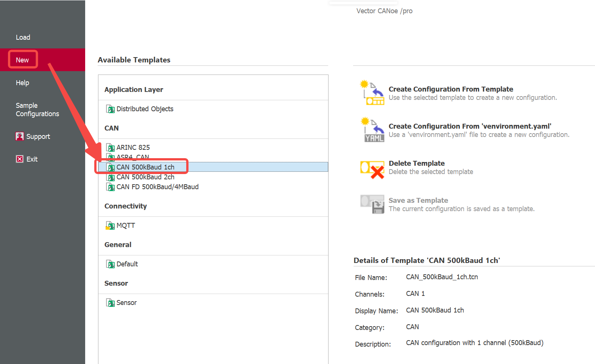The height and width of the screenshot is (364, 595).
Task: Click the MQTT template icon
Action: 110,226
